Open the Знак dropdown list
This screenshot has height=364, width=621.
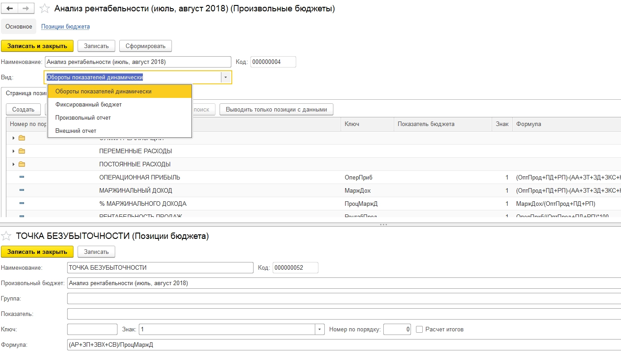320,330
